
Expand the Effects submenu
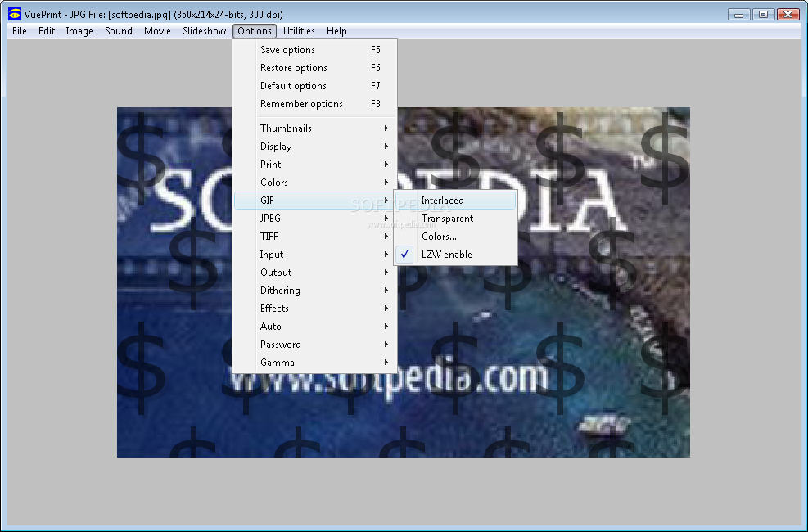click(315, 309)
